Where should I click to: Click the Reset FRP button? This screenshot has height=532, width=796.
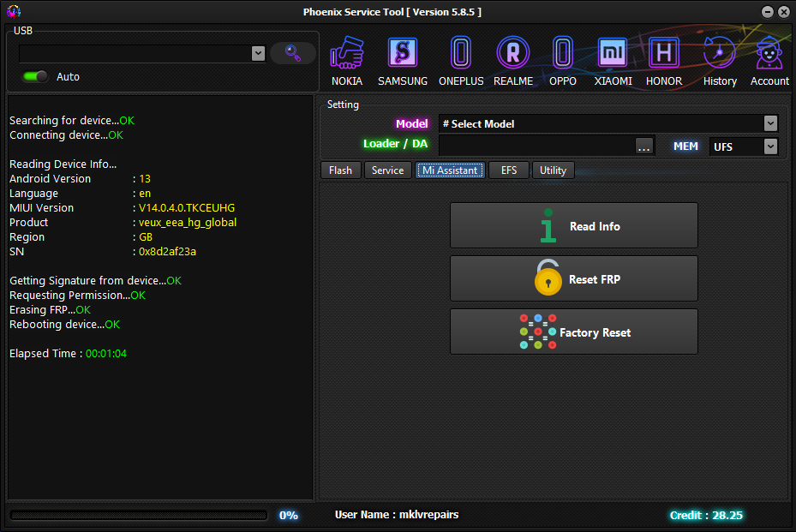pos(573,278)
